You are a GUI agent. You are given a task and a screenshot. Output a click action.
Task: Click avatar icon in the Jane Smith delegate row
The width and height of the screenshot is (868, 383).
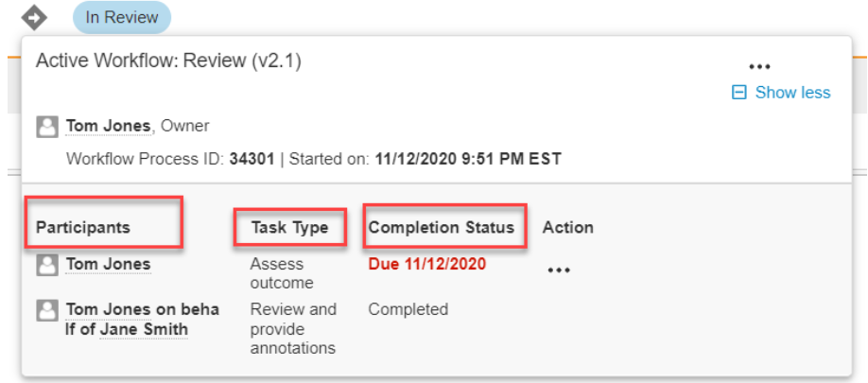coord(47,310)
